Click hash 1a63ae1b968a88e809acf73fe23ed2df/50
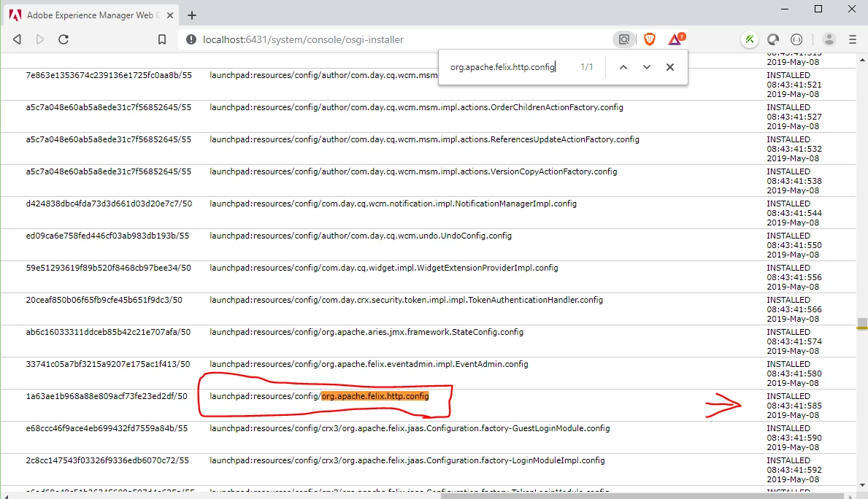Viewport: 868px width, 499px height. 107,396
